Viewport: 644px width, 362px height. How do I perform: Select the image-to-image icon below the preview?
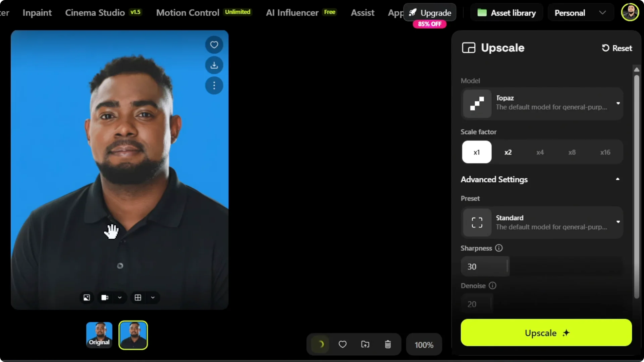[x=86, y=298]
